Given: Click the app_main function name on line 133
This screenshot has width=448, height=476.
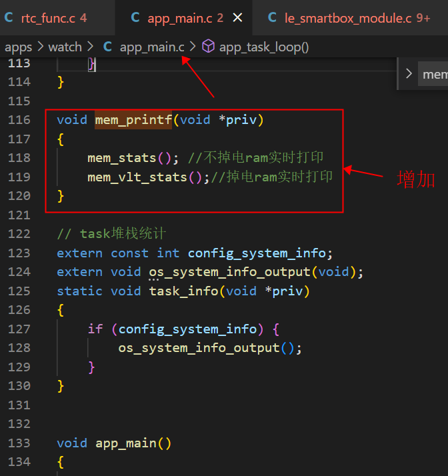Looking at the screenshot, I should click(x=126, y=443).
